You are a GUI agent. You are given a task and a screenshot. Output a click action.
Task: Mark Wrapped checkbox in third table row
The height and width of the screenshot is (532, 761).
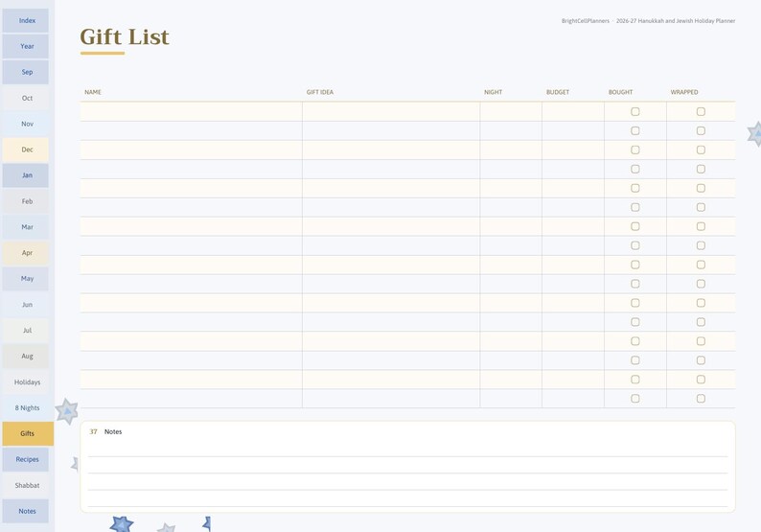(x=701, y=150)
